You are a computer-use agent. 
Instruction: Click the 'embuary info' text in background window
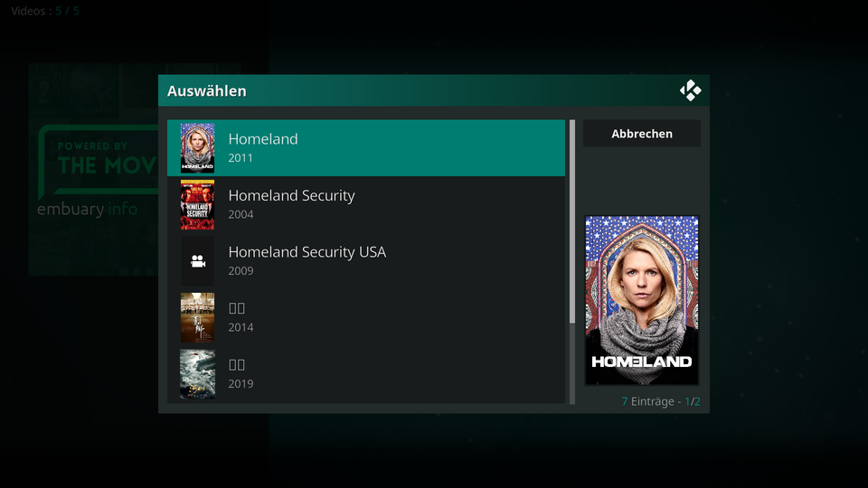(x=88, y=209)
